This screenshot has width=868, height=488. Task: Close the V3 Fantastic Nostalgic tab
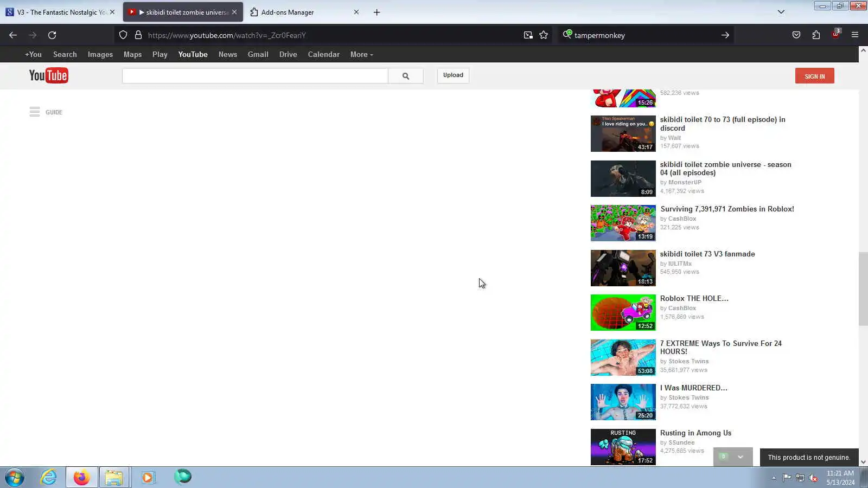[x=112, y=12]
